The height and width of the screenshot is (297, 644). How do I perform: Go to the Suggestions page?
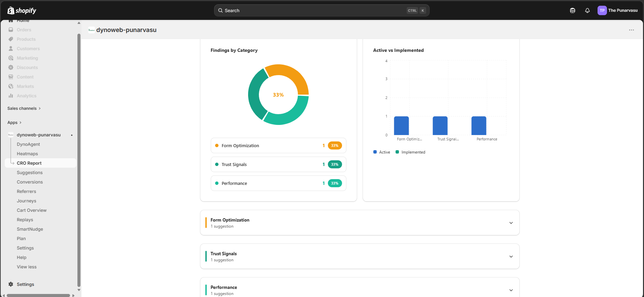[x=30, y=172]
